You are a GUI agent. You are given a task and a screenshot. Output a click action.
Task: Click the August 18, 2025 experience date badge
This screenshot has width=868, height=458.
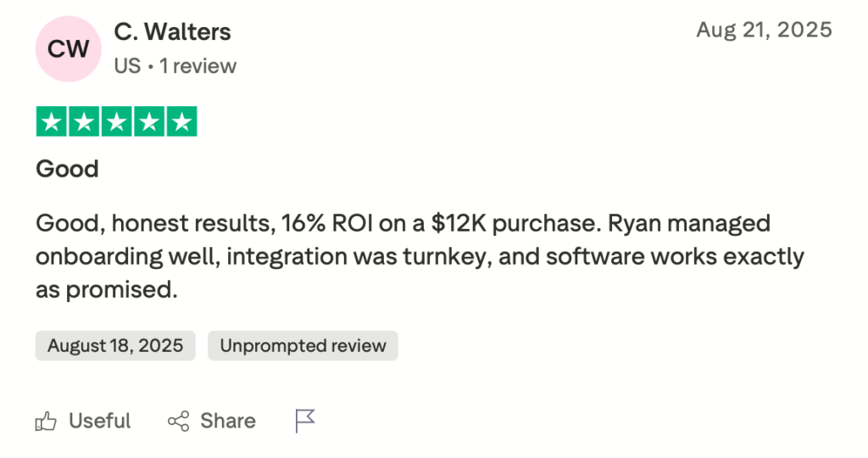[x=115, y=346]
